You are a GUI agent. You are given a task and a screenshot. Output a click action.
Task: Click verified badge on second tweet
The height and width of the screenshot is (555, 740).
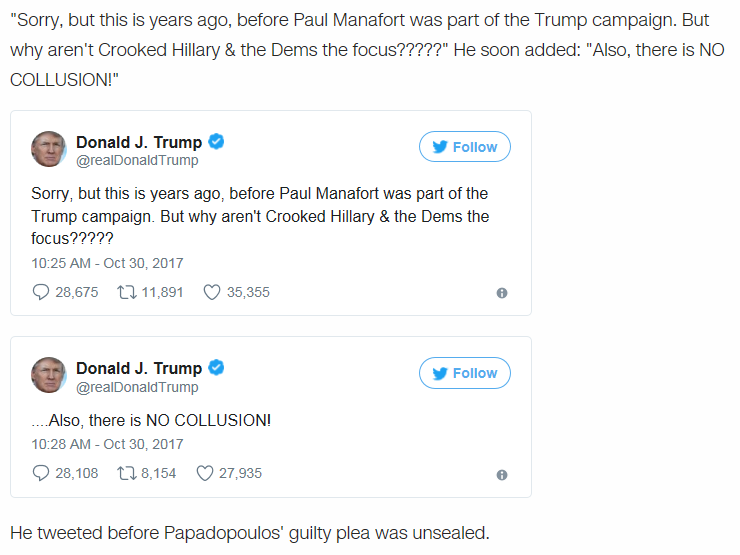click(x=216, y=368)
